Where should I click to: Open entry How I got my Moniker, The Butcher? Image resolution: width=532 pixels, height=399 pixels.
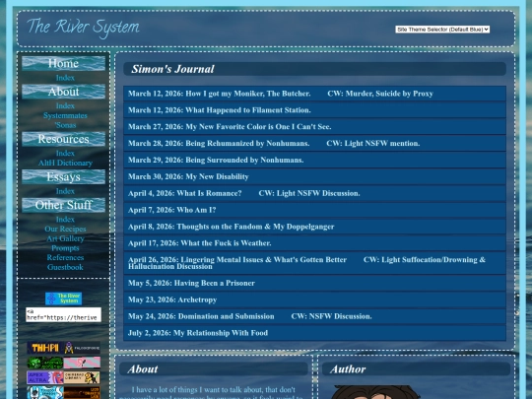(x=314, y=94)
